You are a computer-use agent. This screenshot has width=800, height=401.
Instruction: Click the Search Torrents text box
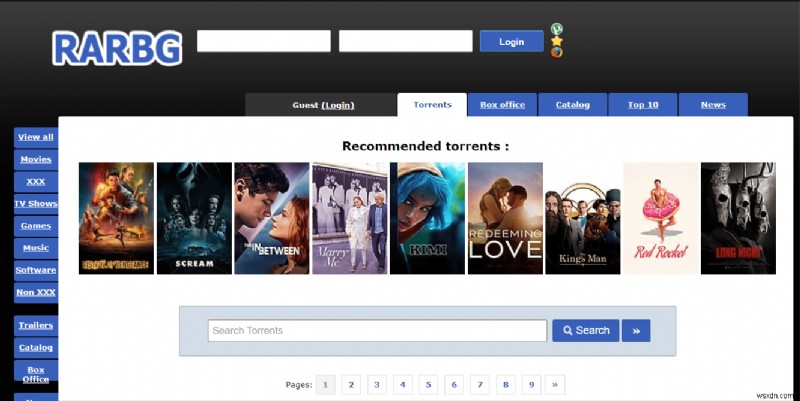[x=377, y=331]
